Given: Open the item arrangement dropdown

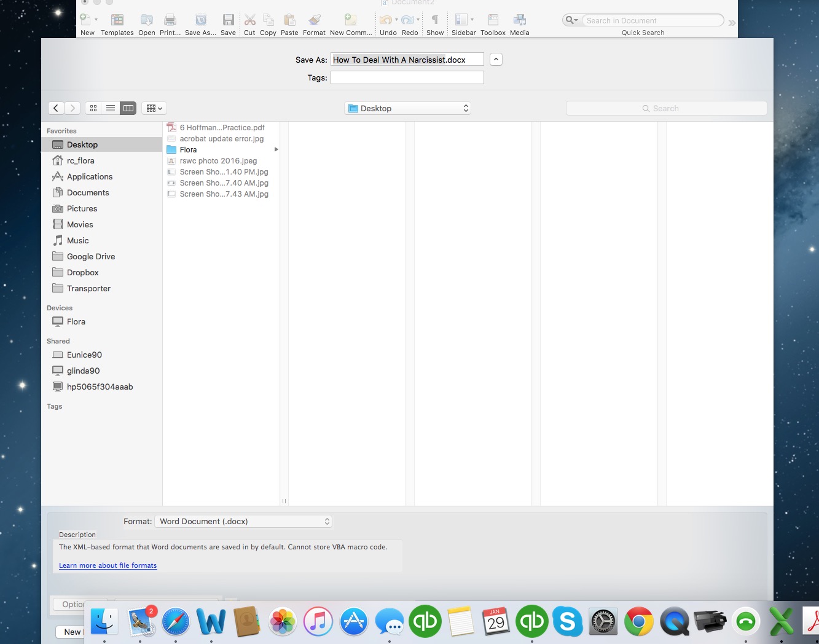Looking at the screenshot, I should point(154,108).
